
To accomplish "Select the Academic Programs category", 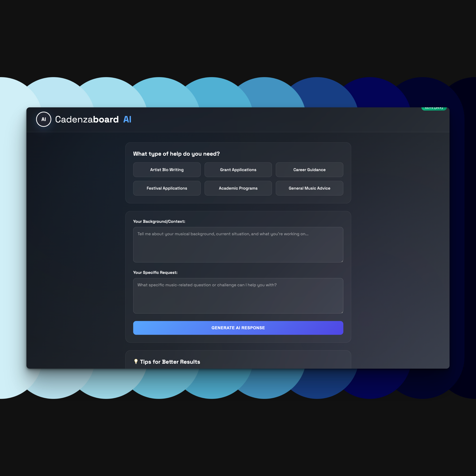I will (x=238, y=188).
